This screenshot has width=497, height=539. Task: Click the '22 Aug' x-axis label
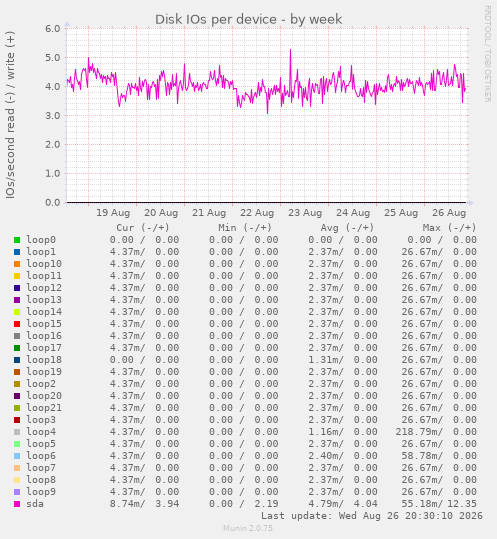click(257, 213)
